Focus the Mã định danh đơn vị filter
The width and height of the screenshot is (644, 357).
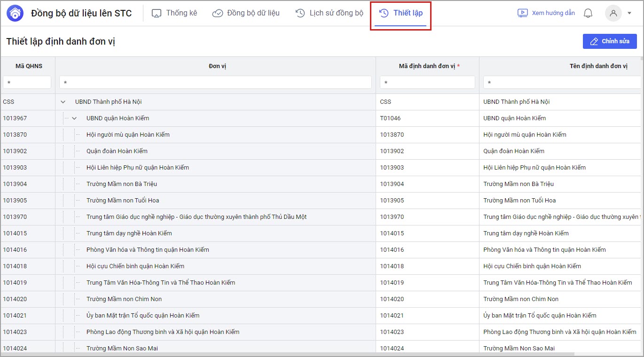click(x=427, y=83)
